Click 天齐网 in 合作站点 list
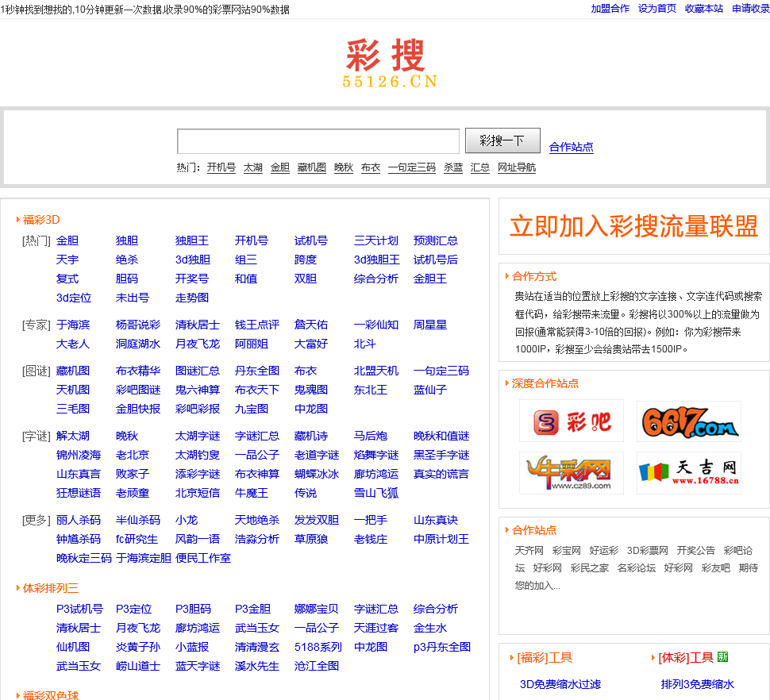 pyautogui.click(x=529, y=550)
